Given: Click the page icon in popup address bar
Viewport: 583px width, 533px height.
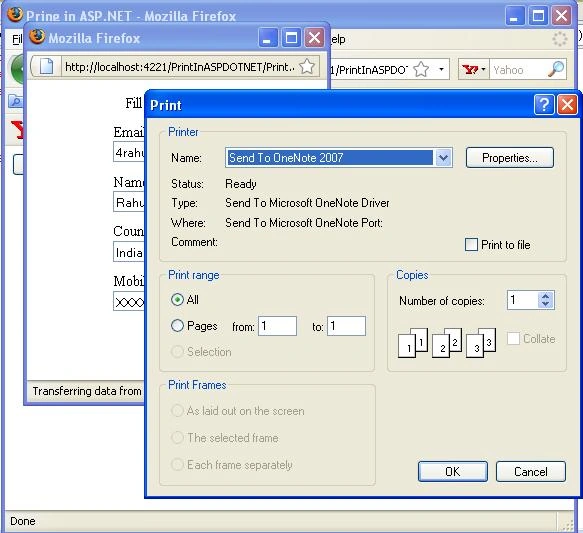Looking at the screenshot, I should point(46,67).
